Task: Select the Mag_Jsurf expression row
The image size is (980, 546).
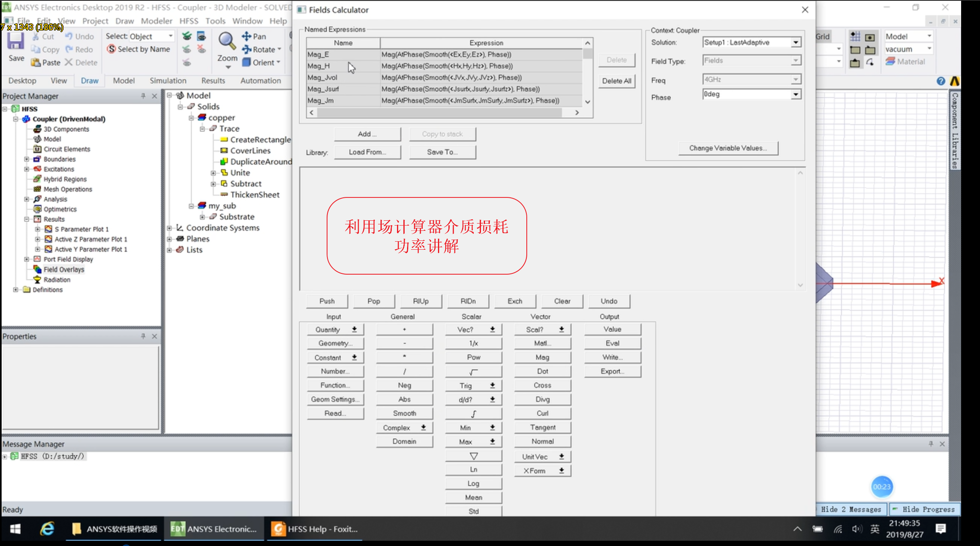Action: pos(444,89)
